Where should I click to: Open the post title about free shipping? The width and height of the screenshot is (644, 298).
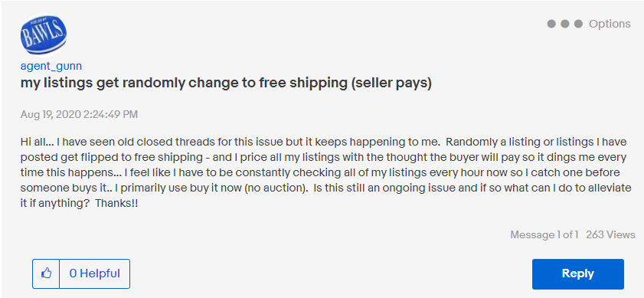click(x=226, y=83)
